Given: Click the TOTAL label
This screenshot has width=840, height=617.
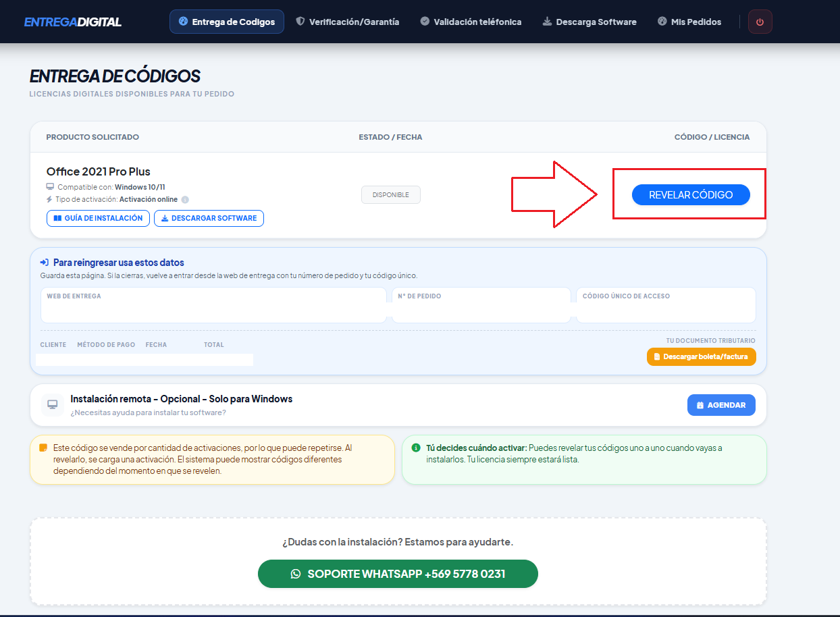Looking at the screenshot, I should coord(214,345).
